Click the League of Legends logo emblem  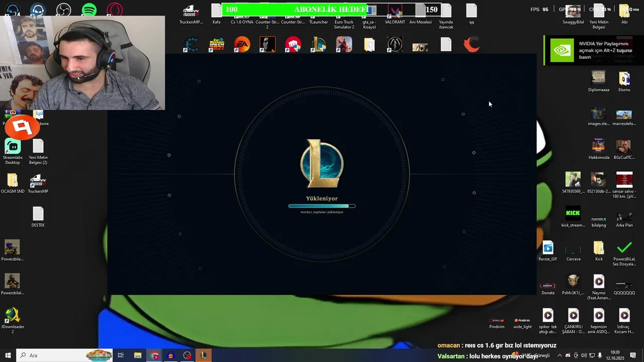pyautogui.click(x=322, y=164)
